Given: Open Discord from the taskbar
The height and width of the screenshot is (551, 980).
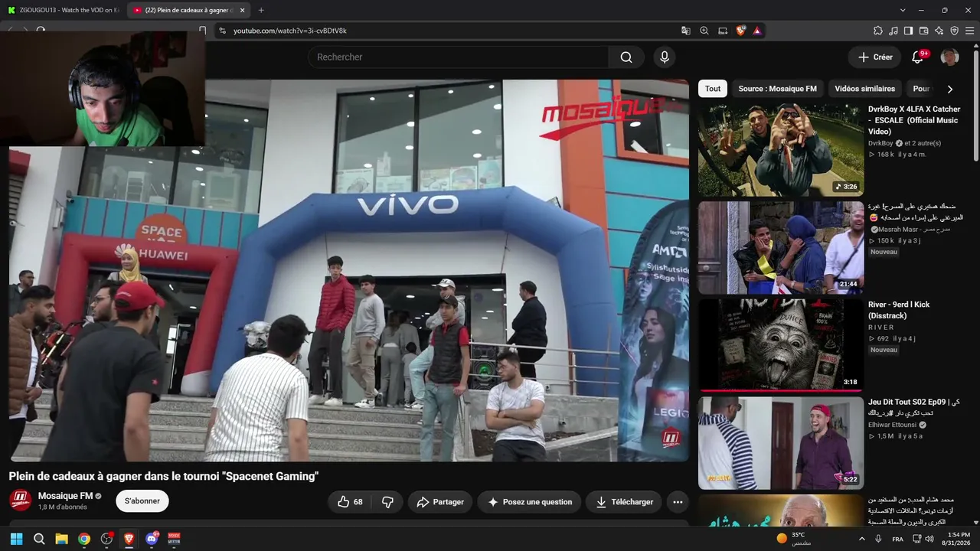Looking at the screenshot, I should click(x=152, y=539).
